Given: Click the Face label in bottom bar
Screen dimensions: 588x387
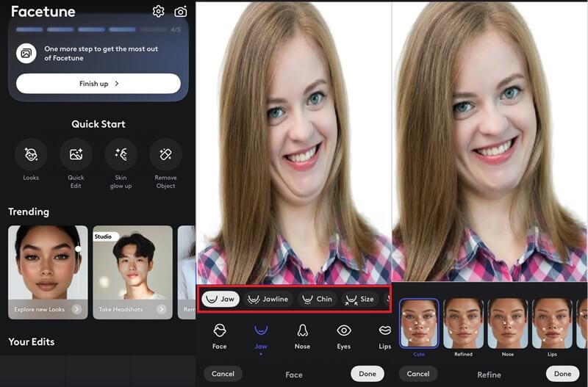Looking at the screenshot, I should point(294,375).
